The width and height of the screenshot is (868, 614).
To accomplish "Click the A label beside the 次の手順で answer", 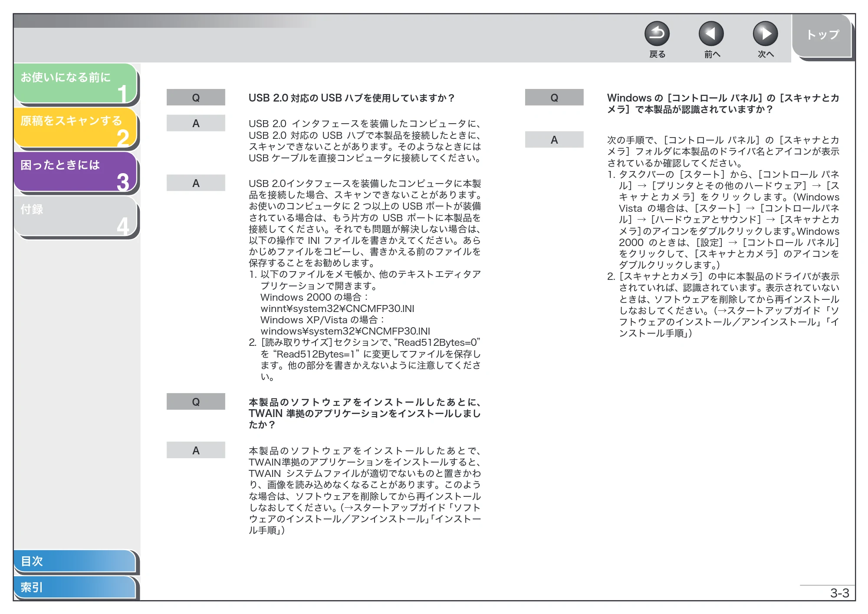I will [554, 140].
